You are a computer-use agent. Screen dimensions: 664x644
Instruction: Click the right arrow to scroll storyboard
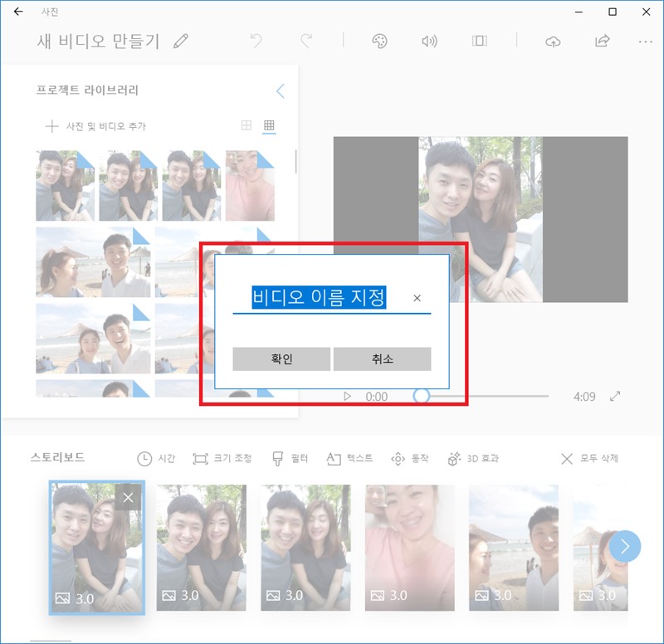coord(625,547)
